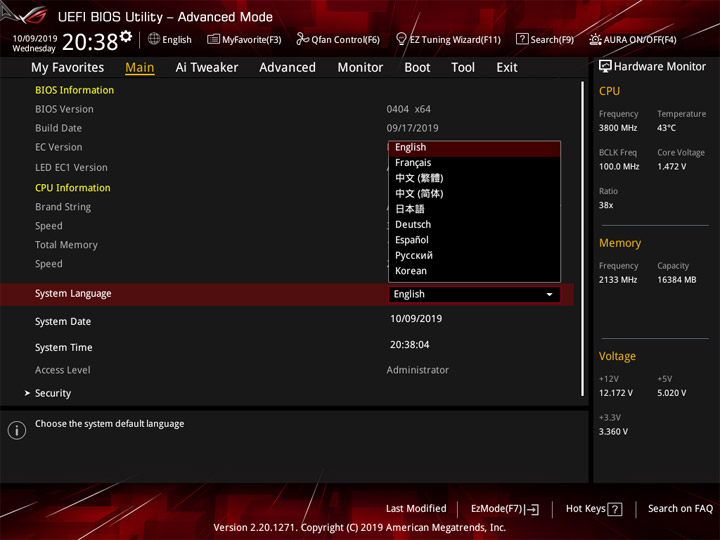The image size is (720, 540).
Task: Click the settings gear beside the clock
Action: click(126, 36)
